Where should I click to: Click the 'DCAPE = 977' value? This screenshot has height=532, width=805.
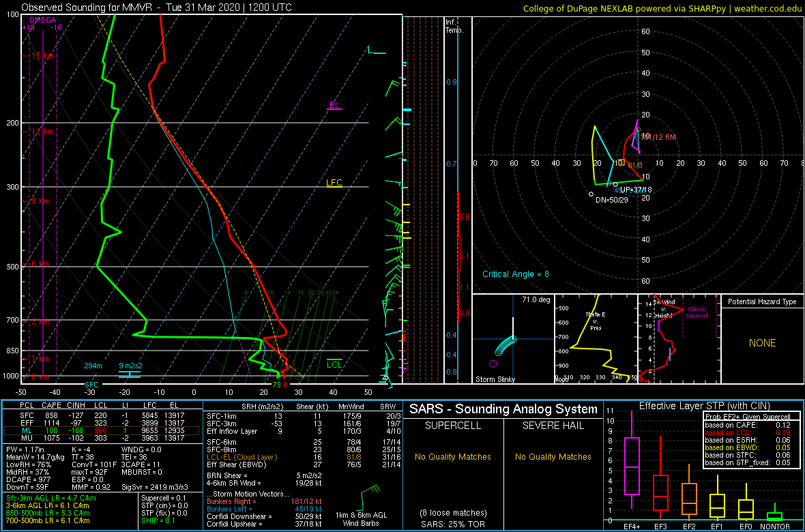28,479
